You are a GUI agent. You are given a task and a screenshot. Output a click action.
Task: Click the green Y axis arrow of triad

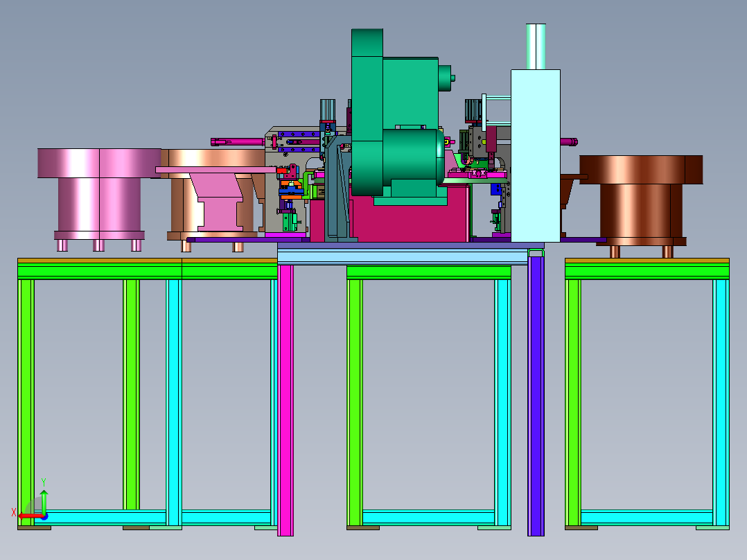point(44,501)
